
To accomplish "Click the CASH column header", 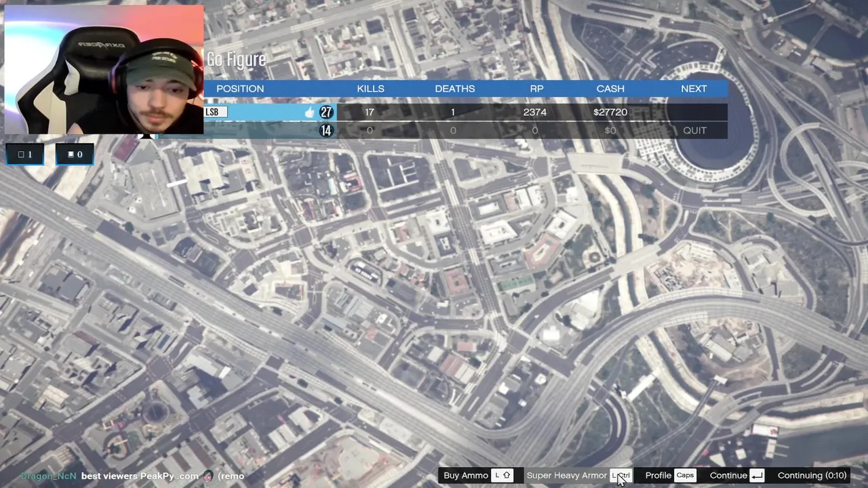I will tap(610, 89).
